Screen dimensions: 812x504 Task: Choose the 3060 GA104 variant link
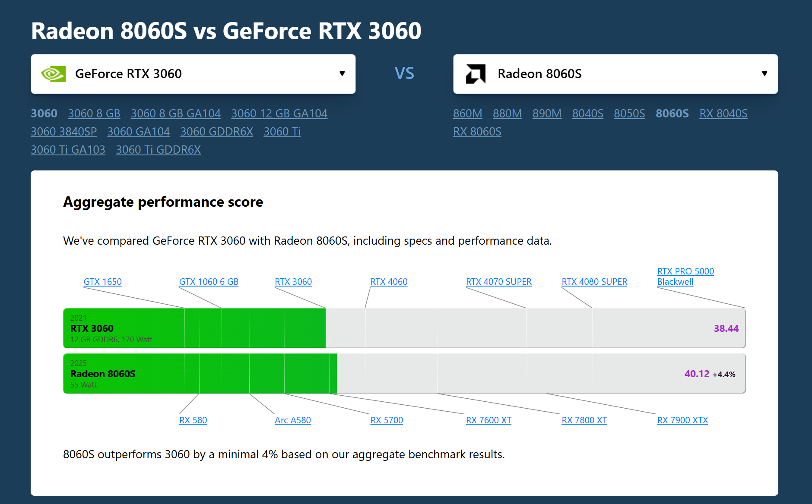[x=139, y=132]
